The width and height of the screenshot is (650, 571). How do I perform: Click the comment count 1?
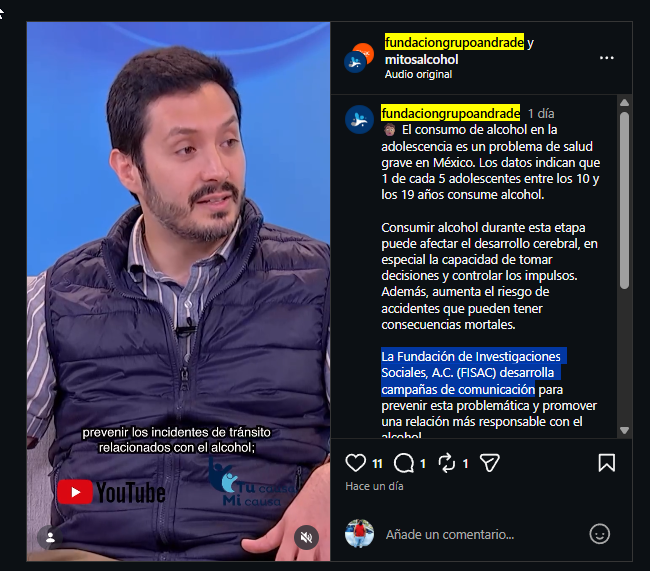(x=423, y=464)
